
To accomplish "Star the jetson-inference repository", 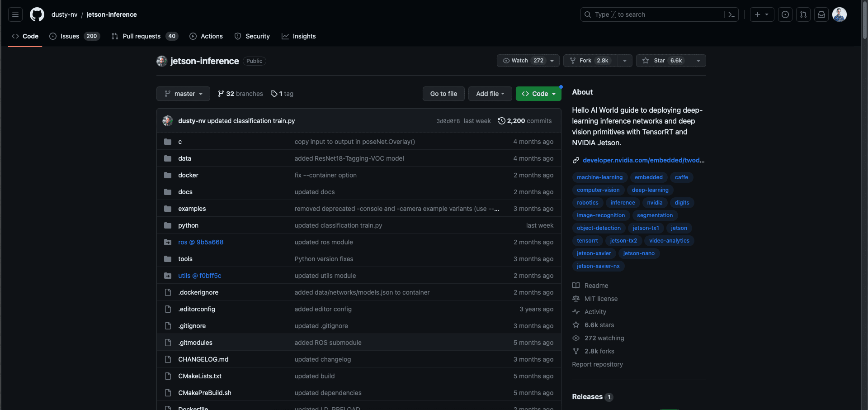I will pos(663,61).
